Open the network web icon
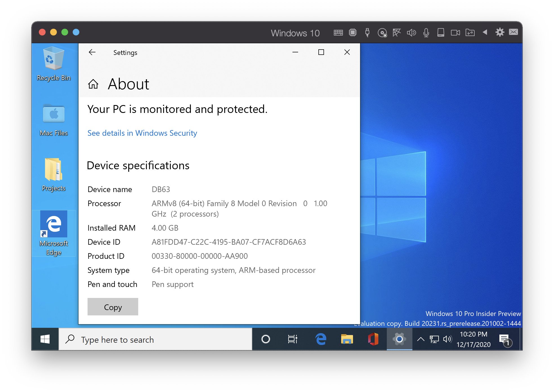Screen dimensions: 554x392 tap(397, 33)
